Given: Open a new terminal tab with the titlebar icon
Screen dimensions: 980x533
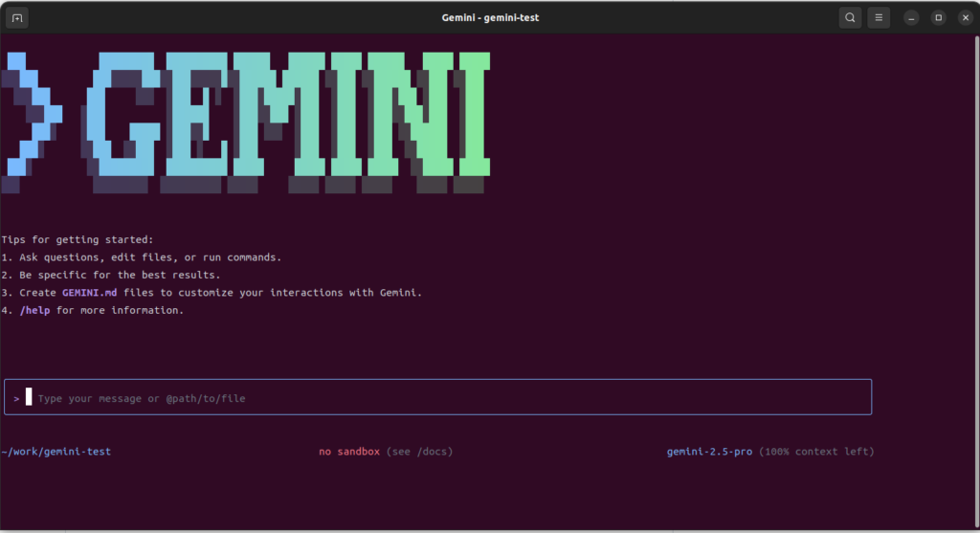Looking at the screenshot, I should (17, 17).
